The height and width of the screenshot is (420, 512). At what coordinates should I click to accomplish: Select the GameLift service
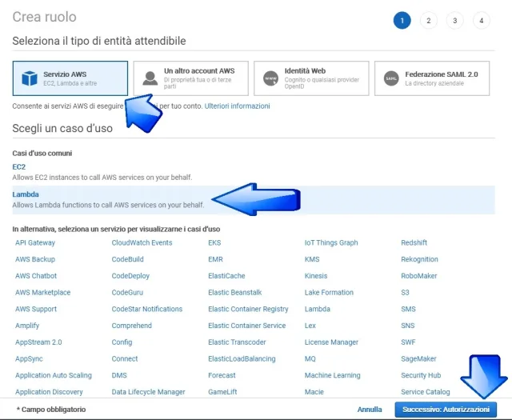(x=222, y=392)
